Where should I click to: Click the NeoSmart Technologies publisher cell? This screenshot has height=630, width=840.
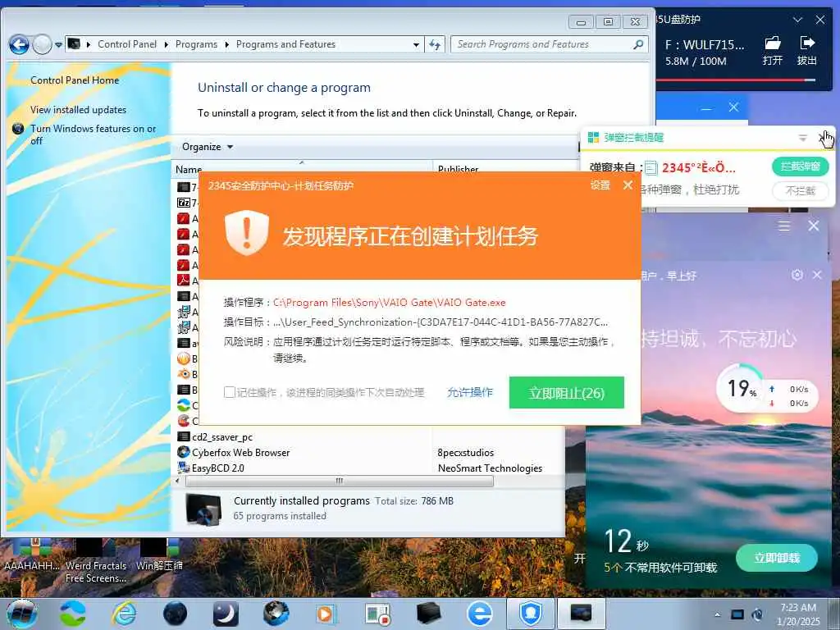[x=490, y=468]
